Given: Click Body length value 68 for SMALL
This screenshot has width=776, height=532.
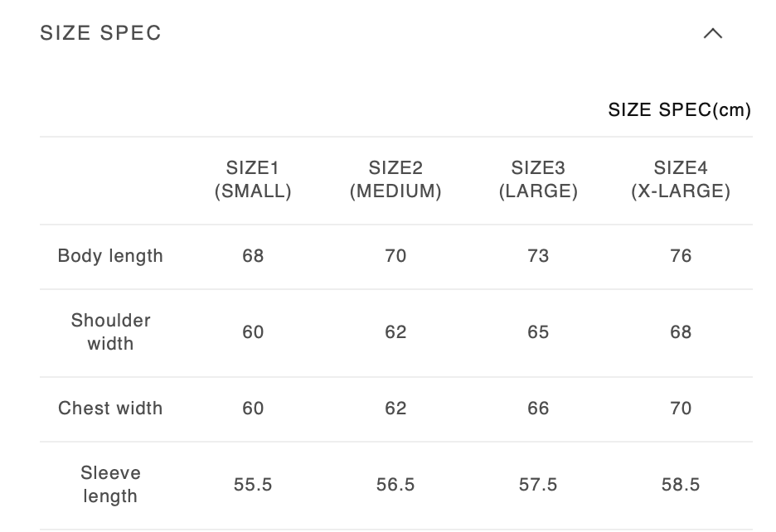Looking at the screenshot, I should [253, 256].
